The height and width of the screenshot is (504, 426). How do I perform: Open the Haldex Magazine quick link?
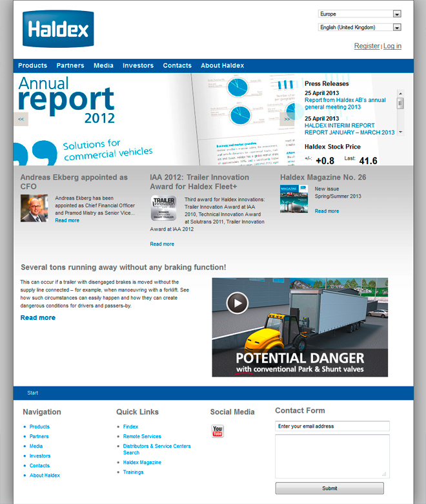pyautogui.click(x=142, y=462)
